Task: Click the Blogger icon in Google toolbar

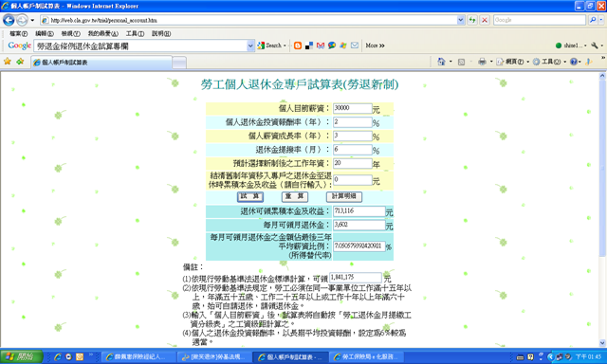Action: [297, 45]
